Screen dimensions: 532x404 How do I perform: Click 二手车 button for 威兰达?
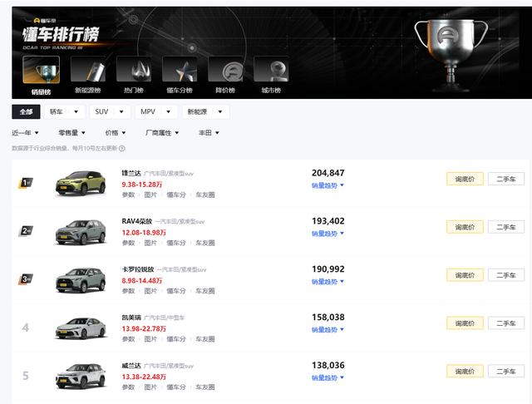click(x=506, y=372)
